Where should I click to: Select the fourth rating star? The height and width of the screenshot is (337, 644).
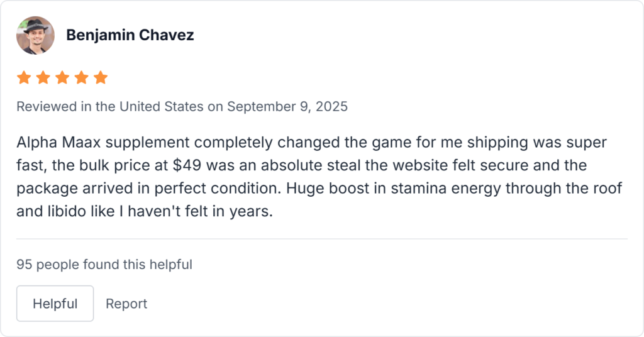(x=81, y=78)
